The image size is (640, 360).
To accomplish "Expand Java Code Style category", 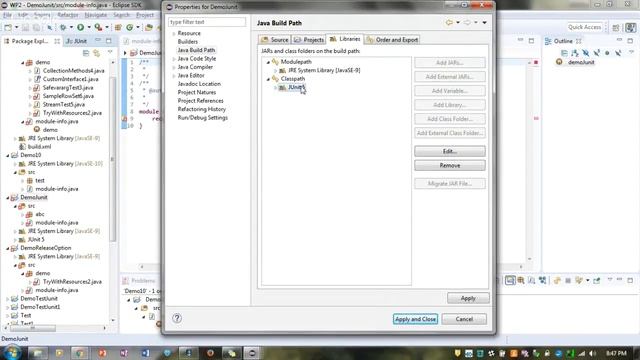I will tap(174, 59).
